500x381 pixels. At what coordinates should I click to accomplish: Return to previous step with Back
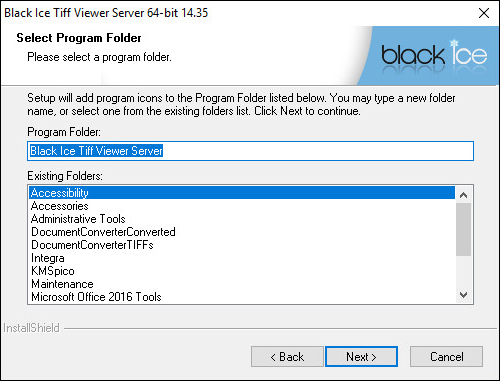(287, 357)
